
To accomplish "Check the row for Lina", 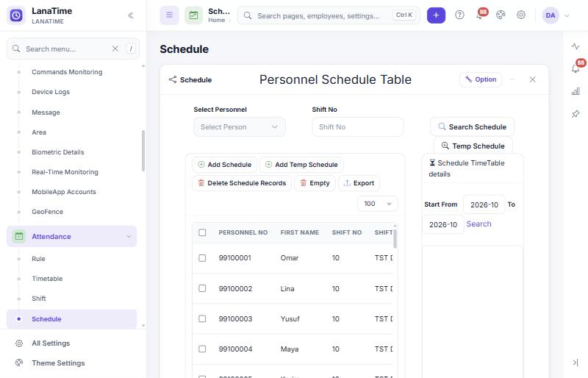I will (202, 288).
